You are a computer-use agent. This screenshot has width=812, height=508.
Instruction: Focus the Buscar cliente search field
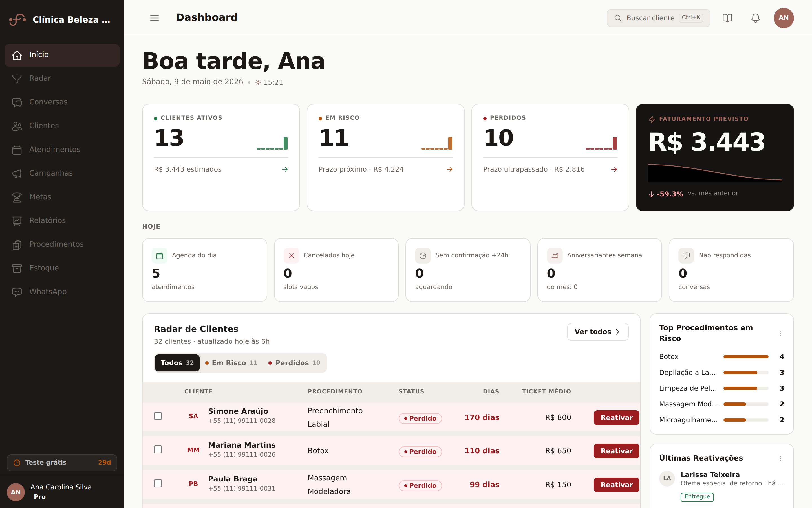point(658,18)
